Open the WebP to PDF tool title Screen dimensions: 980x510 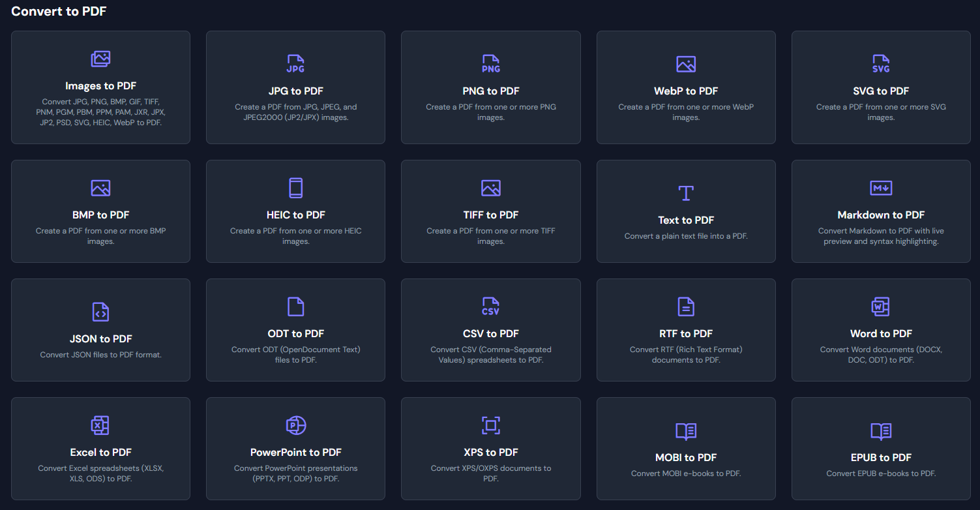click(686, 91)
